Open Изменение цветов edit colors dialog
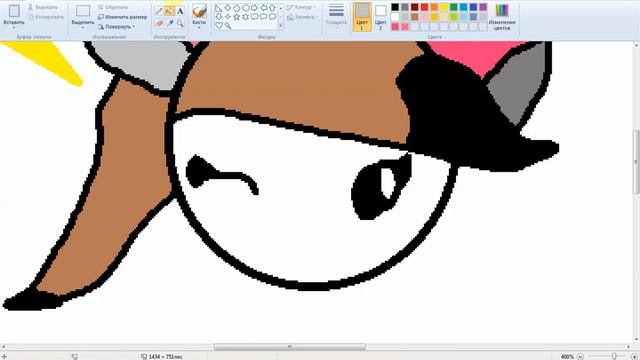The width and height of the screenshot is (640, 360). [502, 17]
